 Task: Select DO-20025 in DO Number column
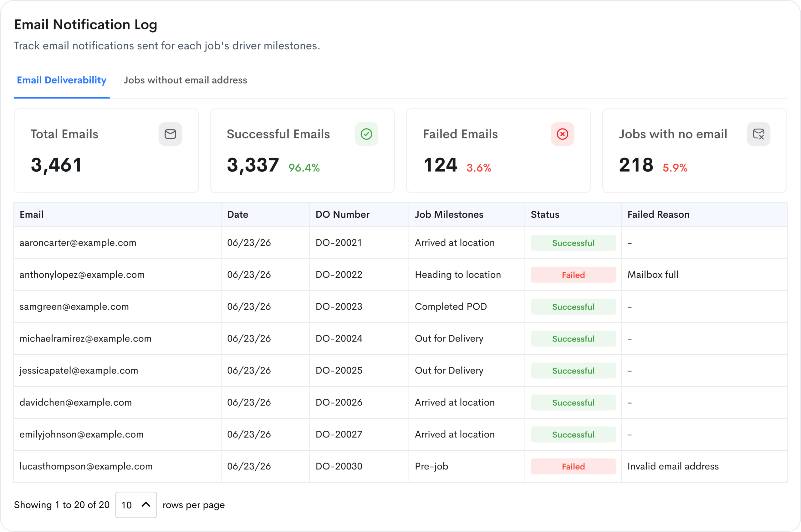click(339, 371)
